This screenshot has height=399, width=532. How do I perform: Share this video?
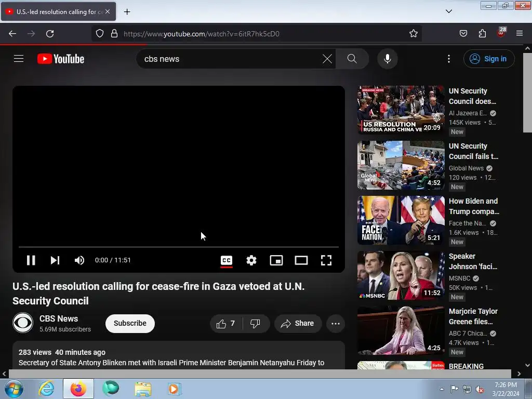(298, 323)
